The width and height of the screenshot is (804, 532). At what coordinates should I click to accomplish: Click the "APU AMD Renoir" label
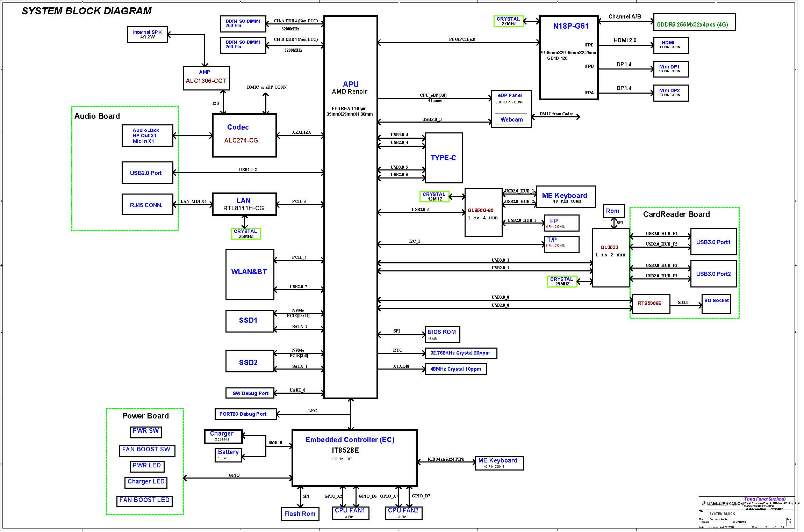(x=350, y=88)
